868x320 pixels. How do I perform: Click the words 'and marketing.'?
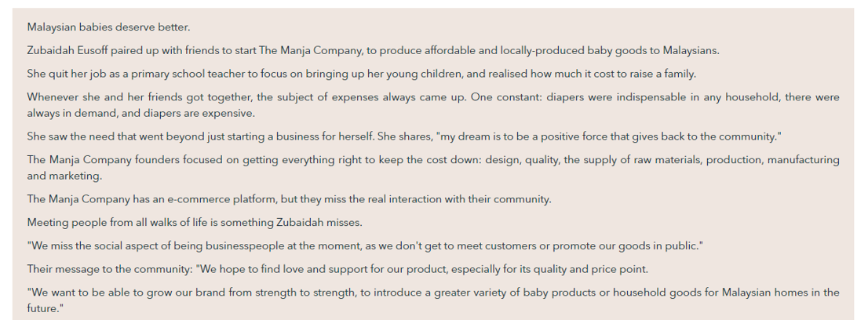coord(65,176)
